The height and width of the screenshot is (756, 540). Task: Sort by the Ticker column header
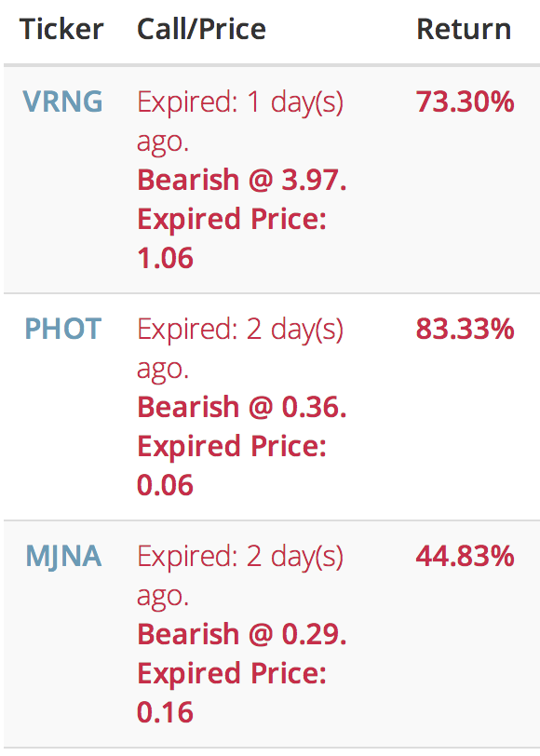click(x=61, y=29)
